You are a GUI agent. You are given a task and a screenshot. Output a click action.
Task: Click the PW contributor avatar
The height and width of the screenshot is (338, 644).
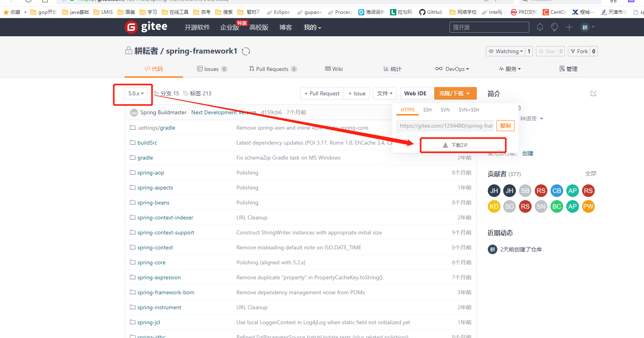pyautogui.click(x=588, y=206)
